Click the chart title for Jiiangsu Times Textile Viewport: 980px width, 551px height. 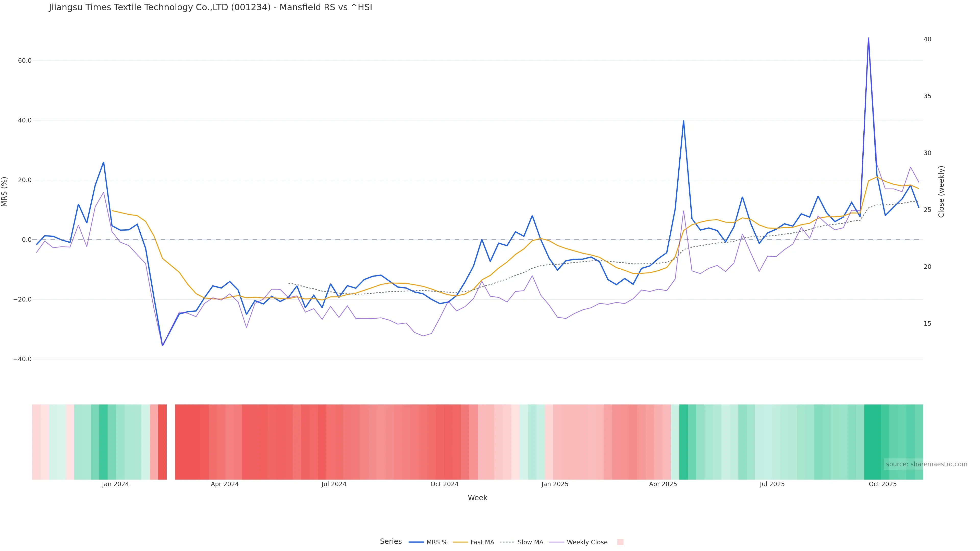(210, 8)
